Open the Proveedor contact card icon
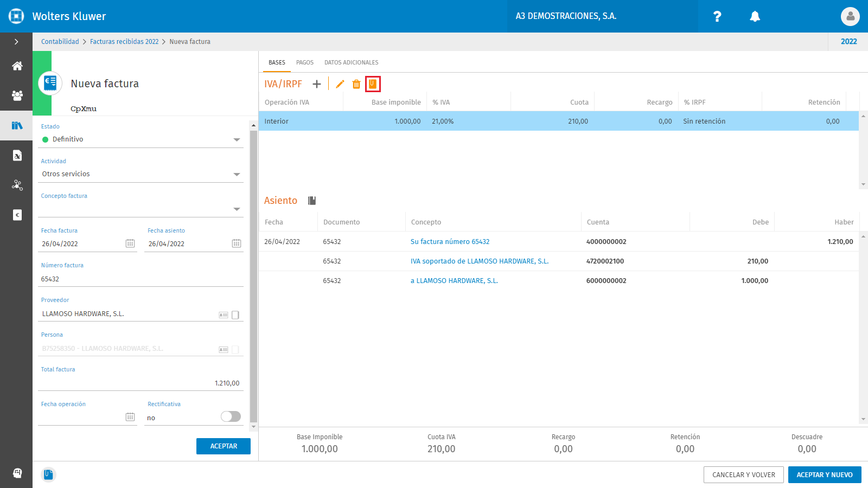 coord(224,315)
